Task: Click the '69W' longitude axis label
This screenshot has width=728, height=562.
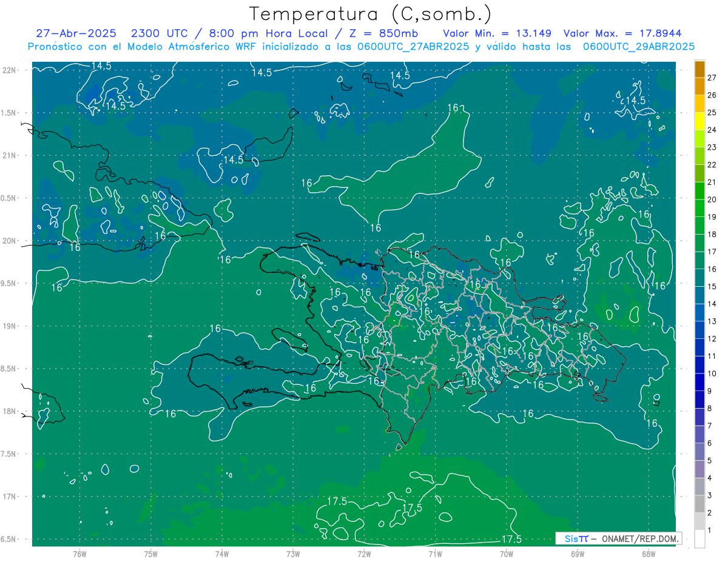Action: click(577, 554)
